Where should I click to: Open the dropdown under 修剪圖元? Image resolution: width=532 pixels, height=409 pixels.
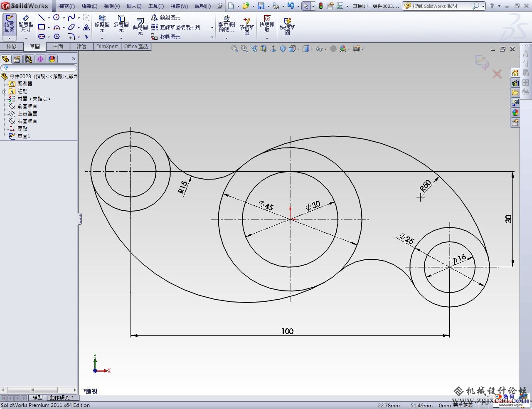(x=102, y=38)
